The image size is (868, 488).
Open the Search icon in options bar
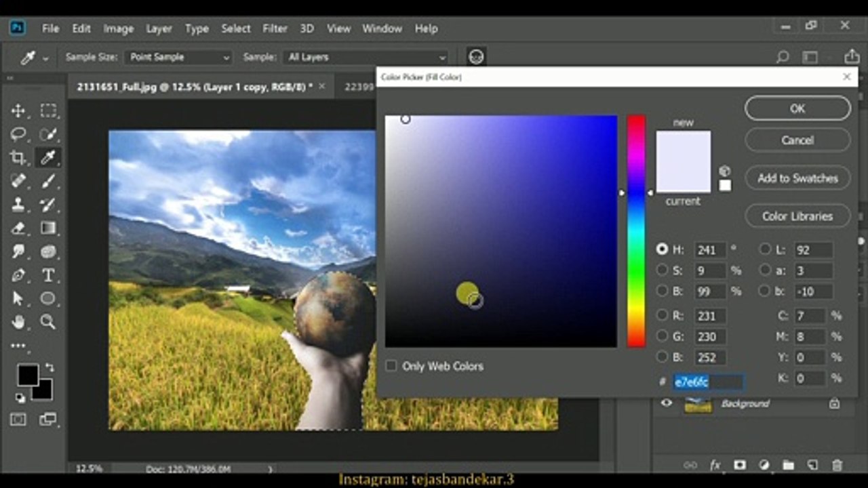pos(783,57)
